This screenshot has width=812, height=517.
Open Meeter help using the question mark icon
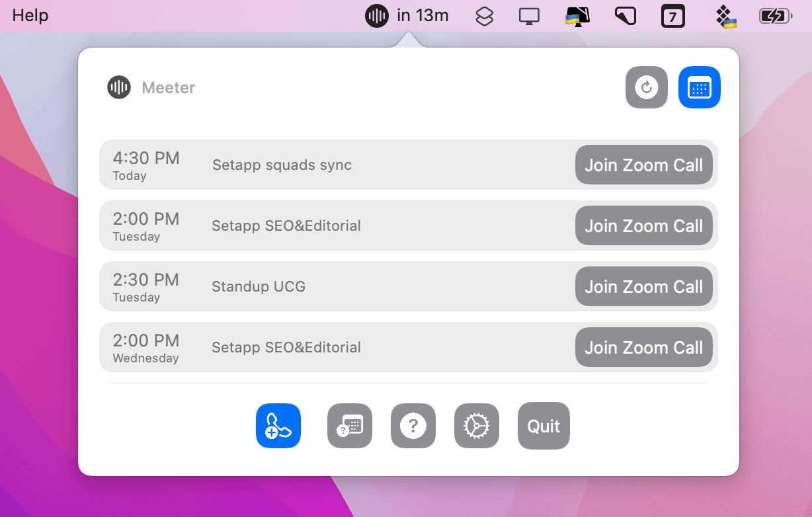pos(413,426)
